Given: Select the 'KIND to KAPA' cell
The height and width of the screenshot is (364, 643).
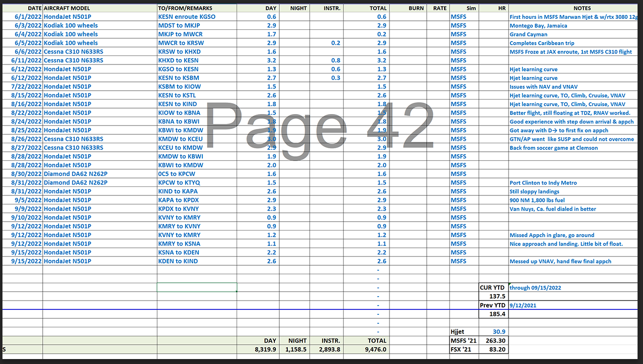Looking at the screenshot, I should point(197,191).
